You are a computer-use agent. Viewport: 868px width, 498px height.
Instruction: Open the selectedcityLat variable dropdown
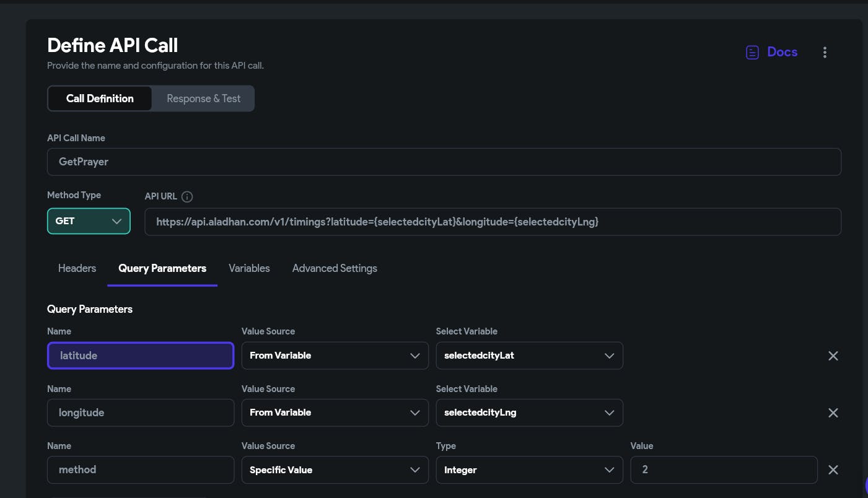(x=529, y=356)
